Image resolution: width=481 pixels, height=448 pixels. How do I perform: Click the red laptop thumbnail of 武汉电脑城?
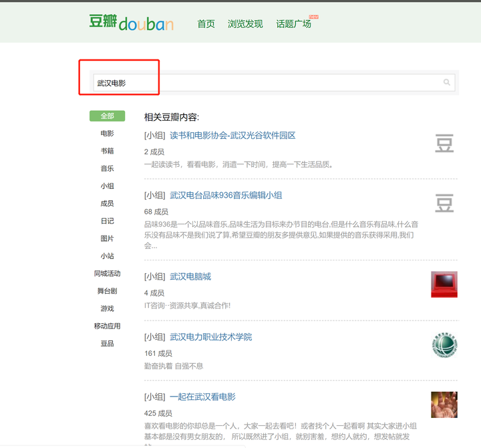[x=444, y=284]
